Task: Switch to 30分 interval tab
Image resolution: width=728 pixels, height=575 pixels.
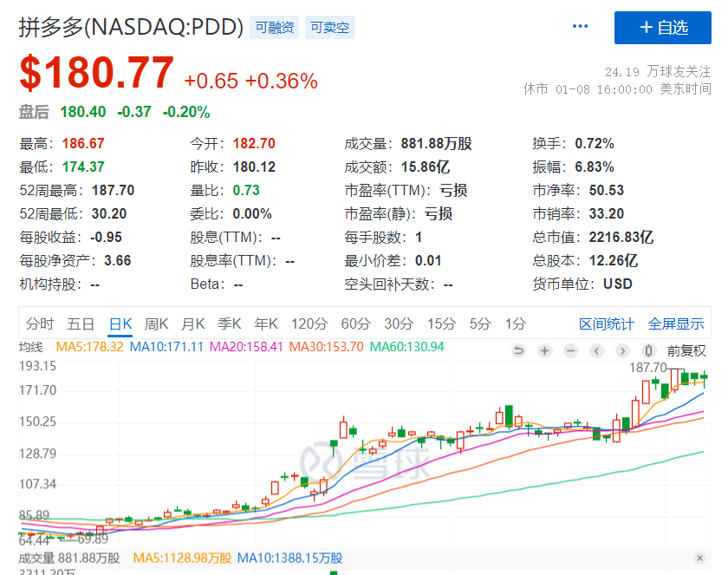Action: [x=399, y=323]
